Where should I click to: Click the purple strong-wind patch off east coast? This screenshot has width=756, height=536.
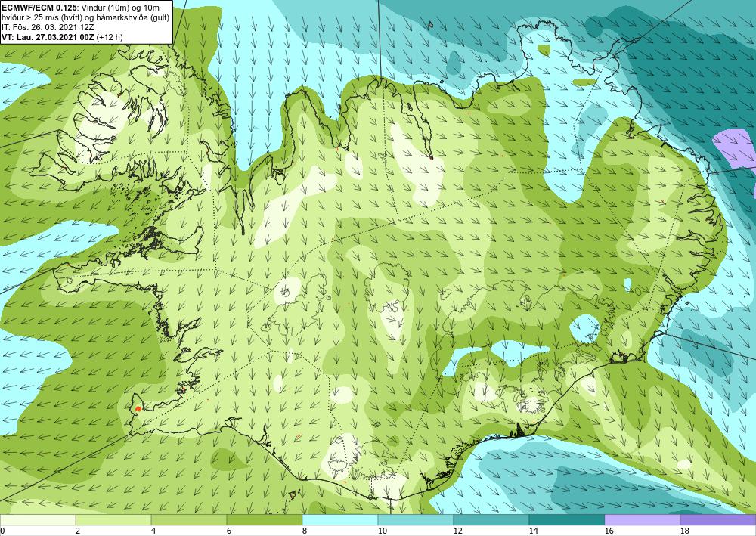735,148
